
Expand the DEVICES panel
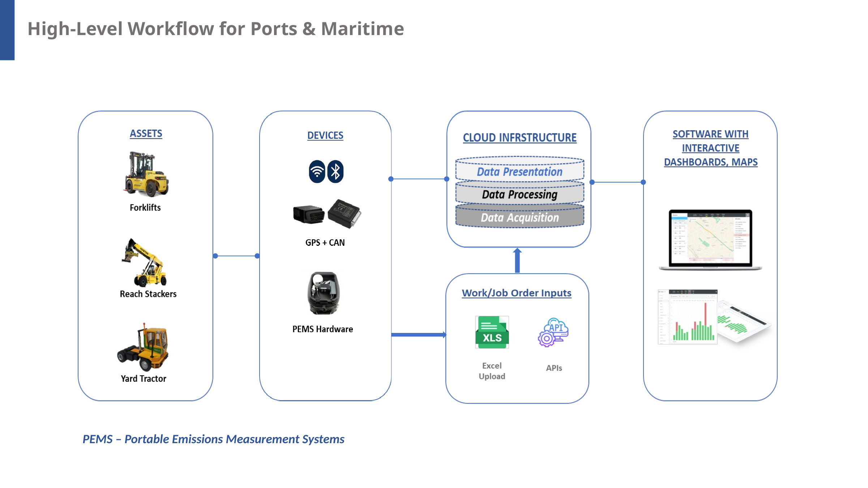pyautogui.click(x=325, y=135)
